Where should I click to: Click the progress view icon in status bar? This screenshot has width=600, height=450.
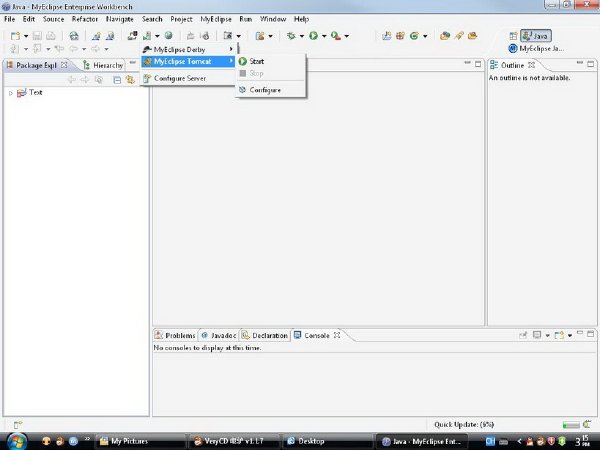point(587,424)
